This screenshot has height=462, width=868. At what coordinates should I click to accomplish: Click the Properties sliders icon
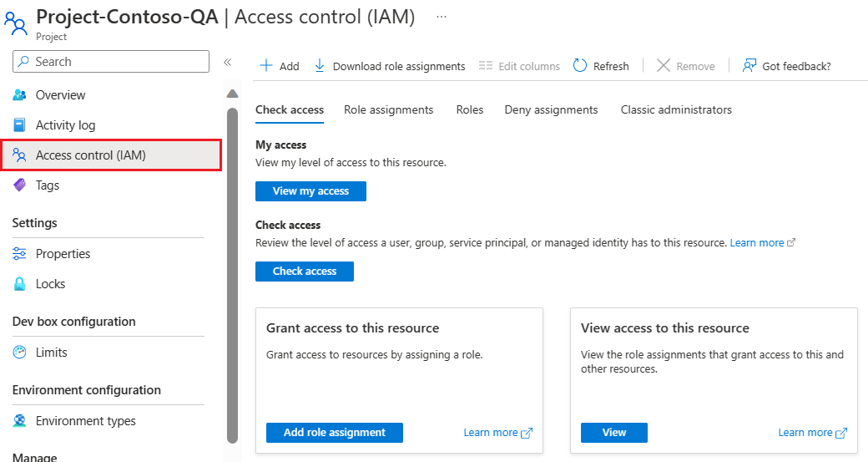pyautogui.click(x=19, y=254)
